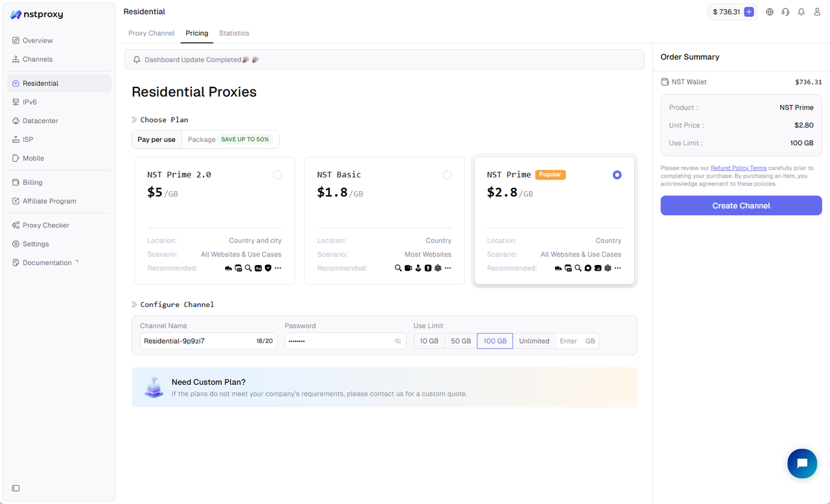Open the IPv6 section in the sidebar
The width and height of the screenshot is (830, 504).
pos(29,102)
